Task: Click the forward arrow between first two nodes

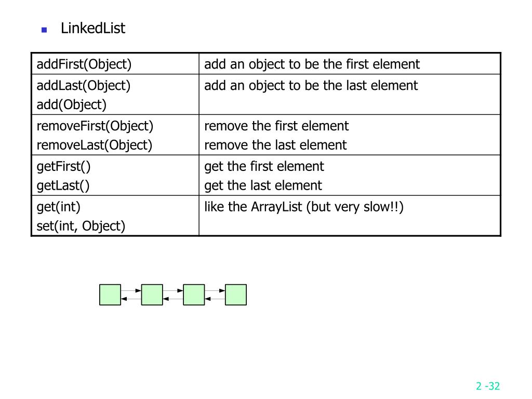Action: [x=131, y=290]
